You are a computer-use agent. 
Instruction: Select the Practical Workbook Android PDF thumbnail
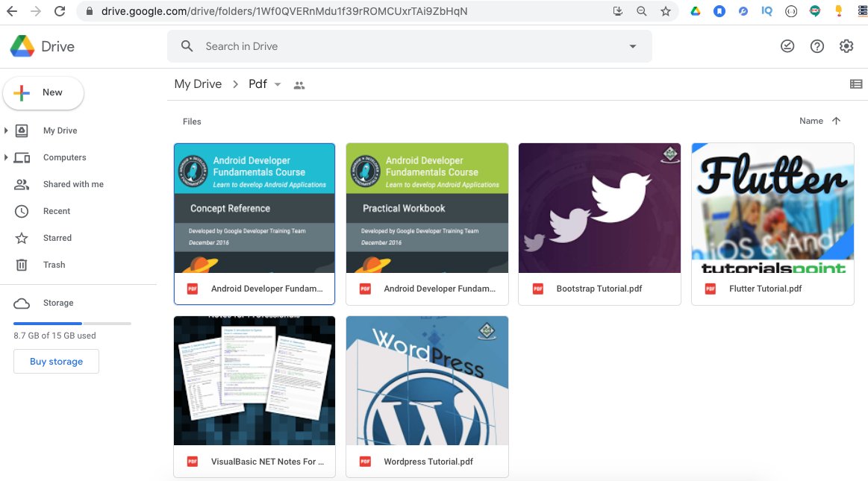[x=428, y=209]
